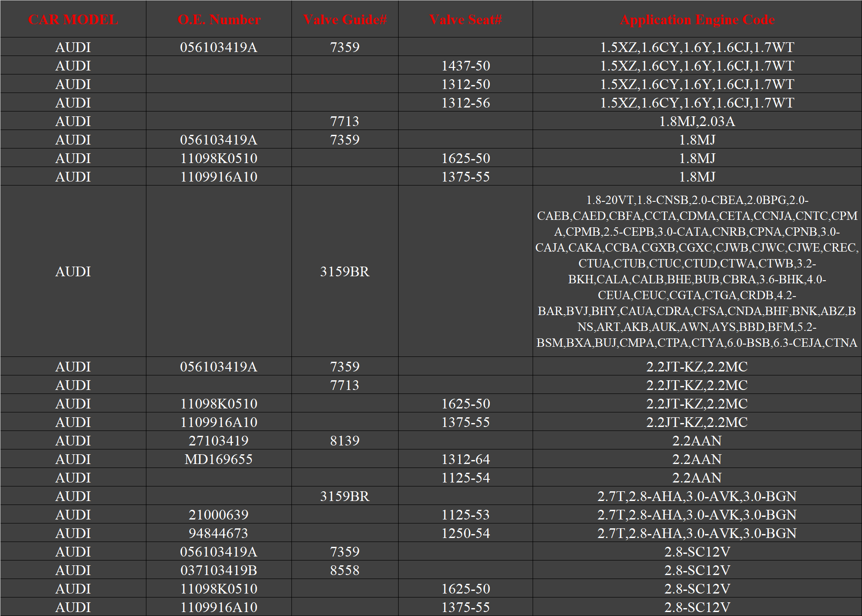Screen dimensions: 862x616
Task: Click 1109916A10 in the 1.8MJ row
Action: tap(219, 177)
